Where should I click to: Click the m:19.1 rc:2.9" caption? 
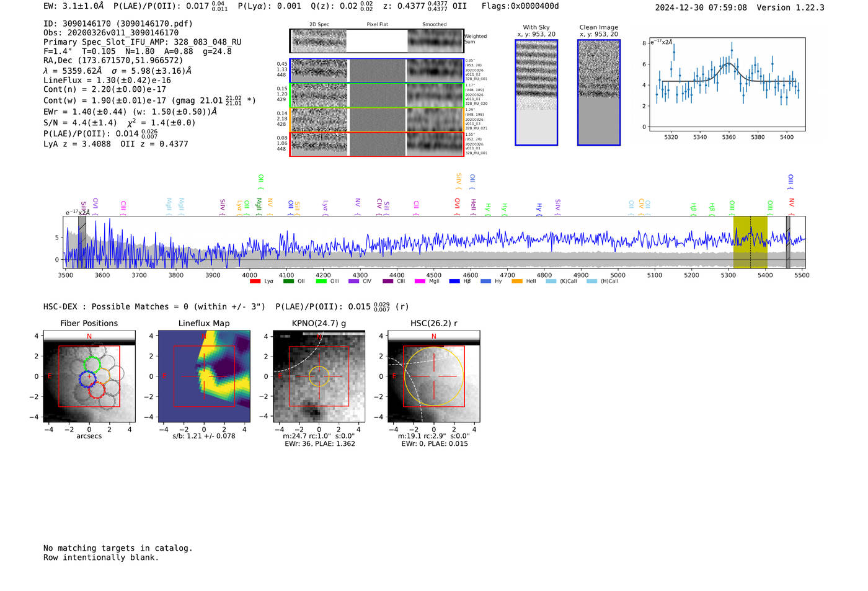[434, 436]
